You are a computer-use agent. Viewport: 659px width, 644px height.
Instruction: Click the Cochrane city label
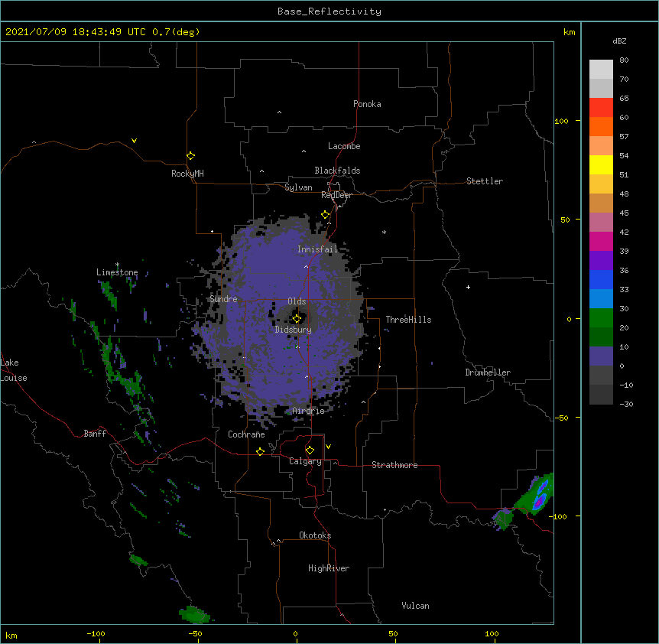tap(246, 434)
